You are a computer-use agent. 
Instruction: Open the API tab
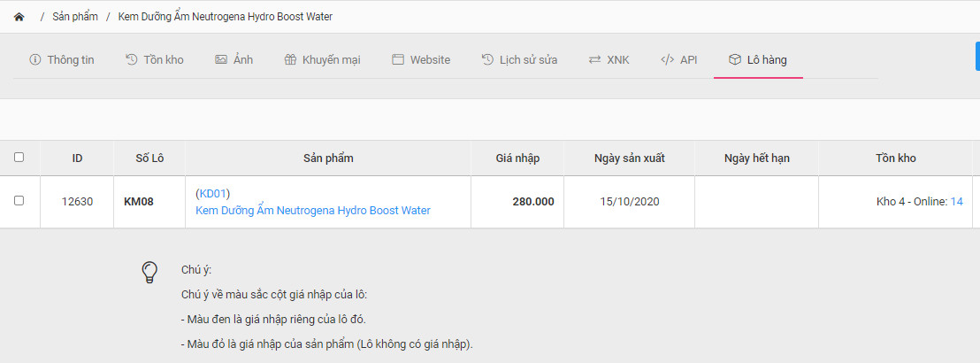point(678,60)
